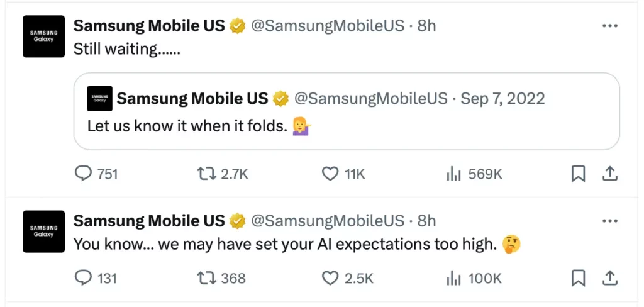Open more options menu on first tweet
644x307 pixels.
coord(610,26)
